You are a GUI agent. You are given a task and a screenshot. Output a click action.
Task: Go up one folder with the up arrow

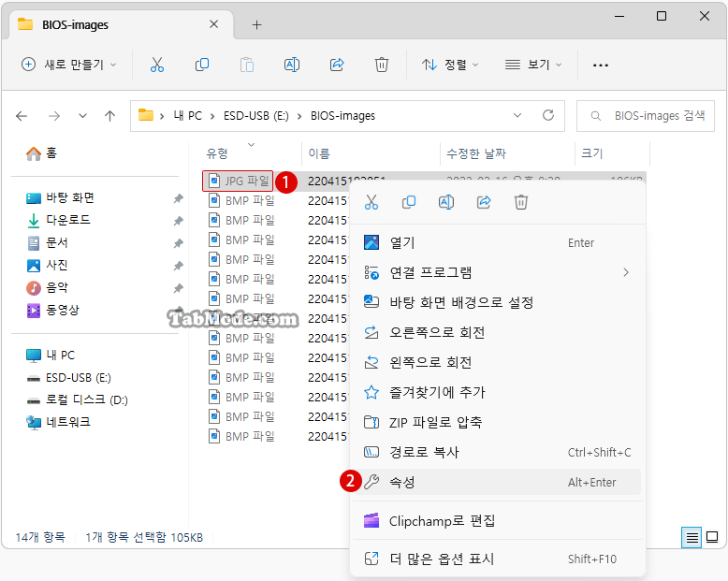(109, 116)
